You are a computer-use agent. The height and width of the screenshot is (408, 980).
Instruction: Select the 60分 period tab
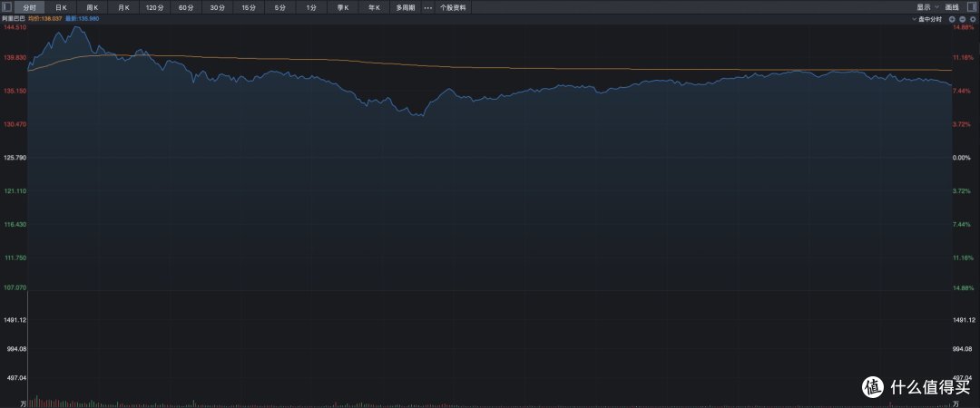[186, 7]
